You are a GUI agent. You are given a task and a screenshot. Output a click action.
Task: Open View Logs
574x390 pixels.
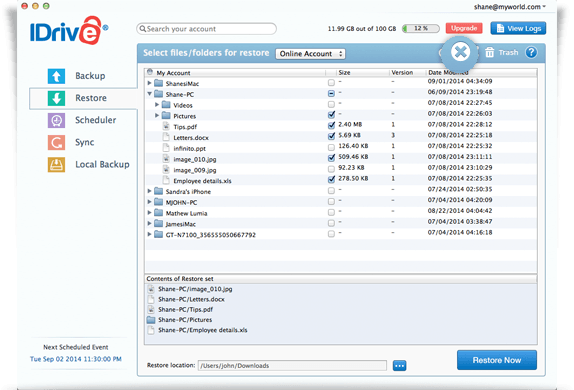[518, 28]
